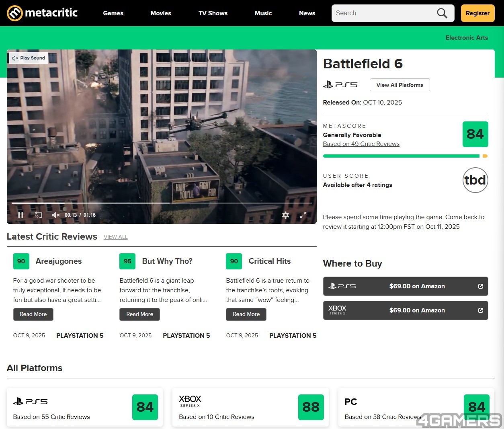Viewport: 504px width, 429px height.
Task: Expand Critical Hits review with Read More
Action: 246,314
